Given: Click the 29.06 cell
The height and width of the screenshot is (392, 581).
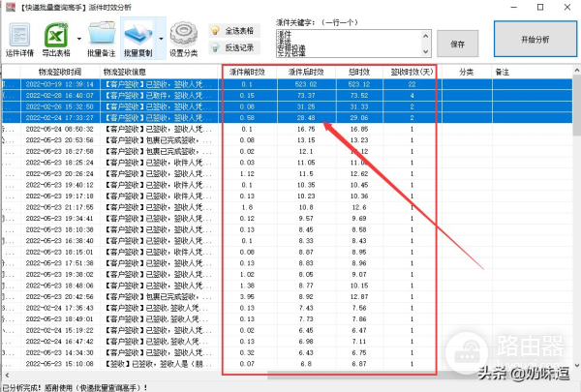Looking at the screenshot, I should click(x=359, y=118).
